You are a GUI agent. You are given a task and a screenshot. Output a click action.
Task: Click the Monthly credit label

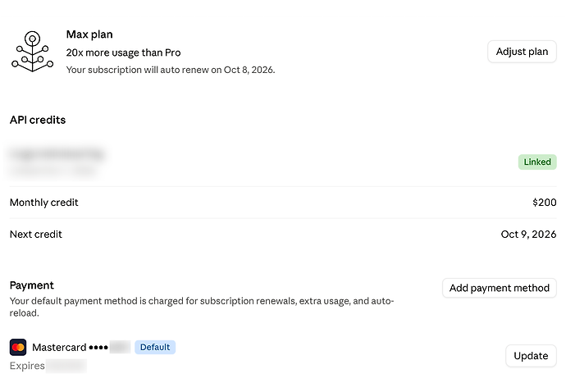pos(44,203)
